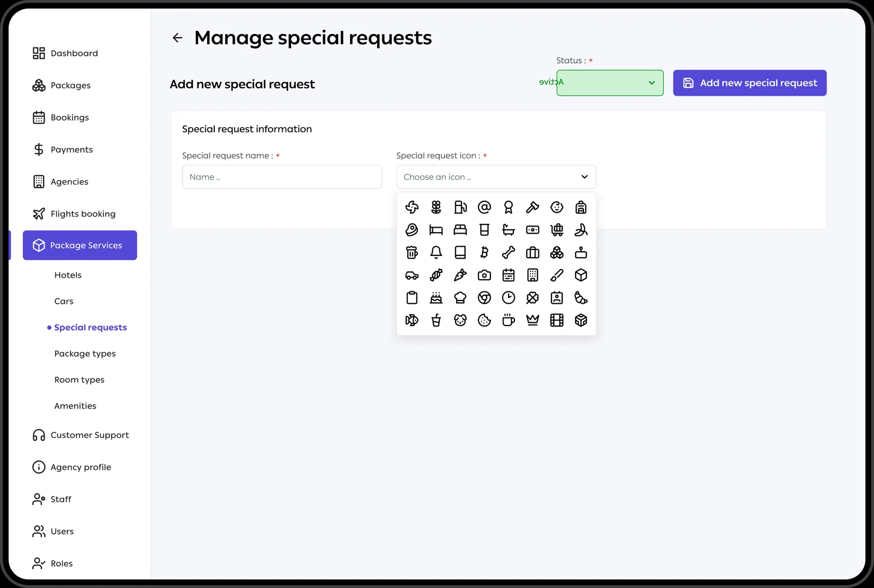
Task: Open the Flights booking page
Action: (x=82, y=214)
